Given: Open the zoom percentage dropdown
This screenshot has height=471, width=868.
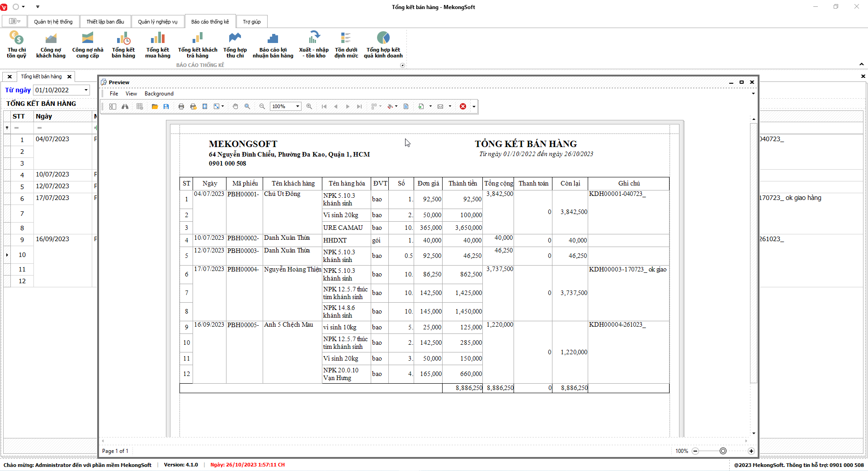Looking at the screenshot, I should point(297,106).
